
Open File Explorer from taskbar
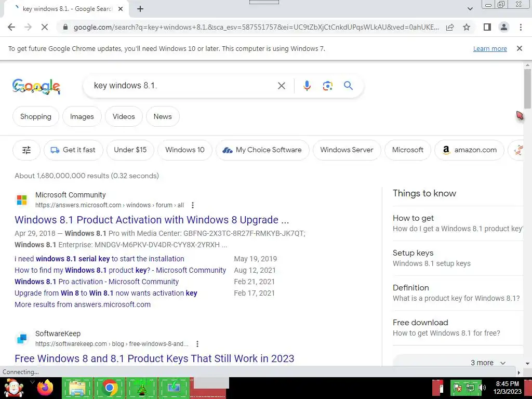(x=77, y=388)
